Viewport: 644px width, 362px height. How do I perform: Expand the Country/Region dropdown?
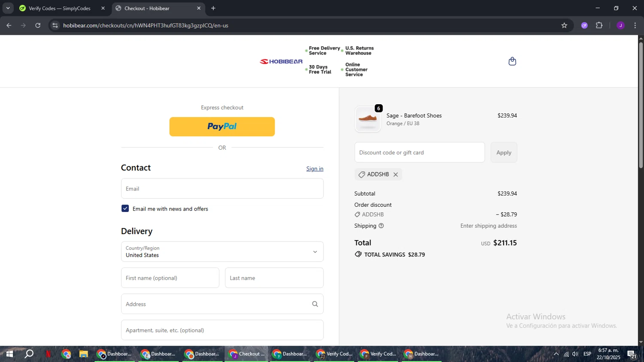coord(222,252)
